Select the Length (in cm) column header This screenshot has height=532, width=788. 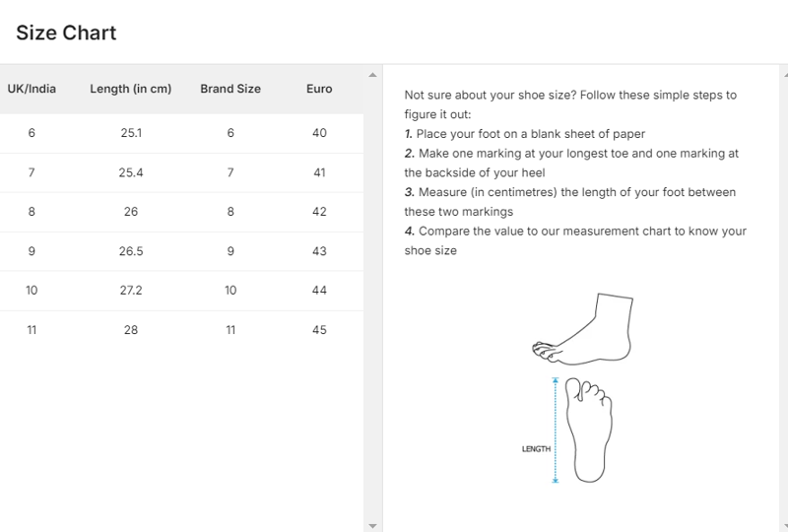[x=131, y=89]
